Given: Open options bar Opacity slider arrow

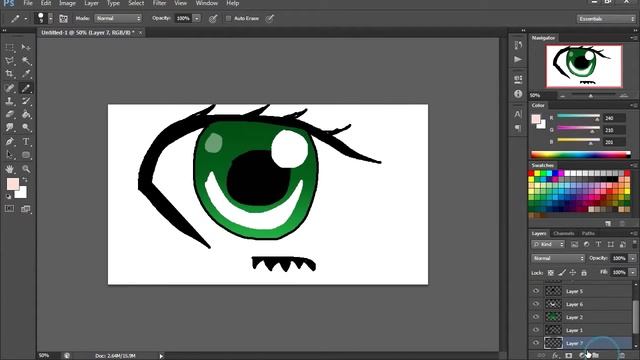Looking at the screenshot, I should (x=197, y=18).
